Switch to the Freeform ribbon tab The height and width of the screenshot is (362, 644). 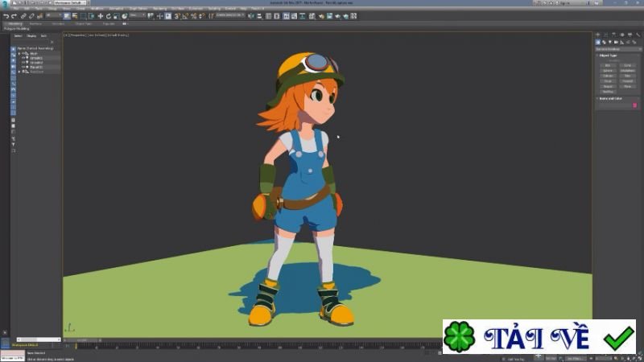click(x=36, y=23)
